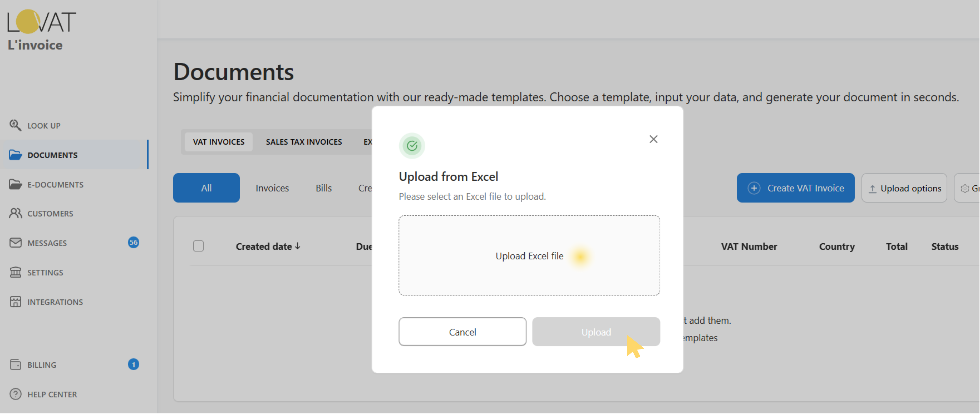Image resolution: width=980 pixels, height=414 pixels.
Task: Click the Messages envelope icon
Action: pyautogui.click(x=15, y=243)
